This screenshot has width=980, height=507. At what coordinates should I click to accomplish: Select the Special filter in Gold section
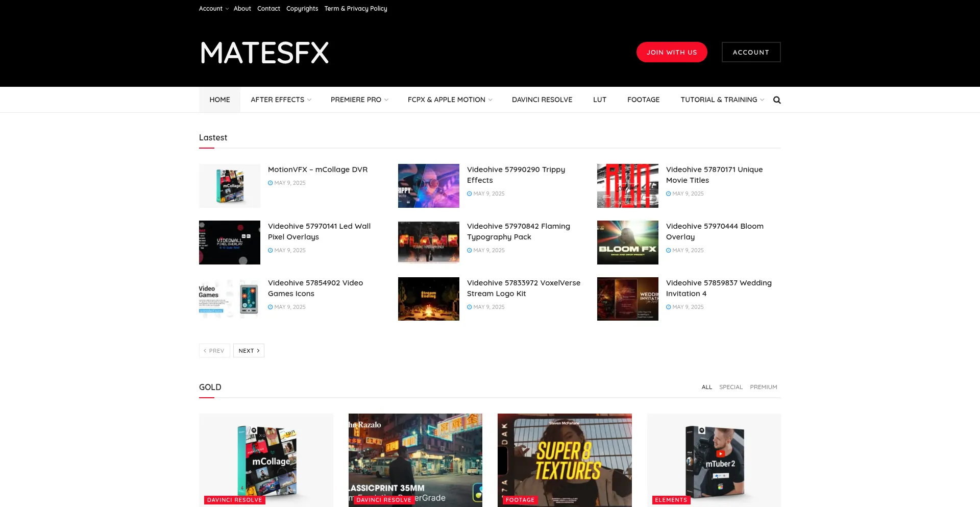tap(730, 387)
